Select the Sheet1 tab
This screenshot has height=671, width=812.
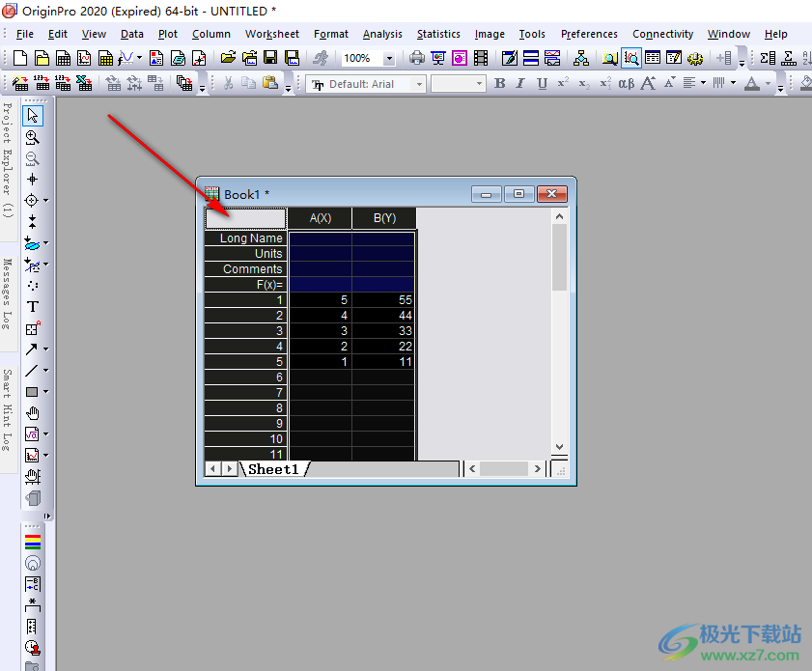point(273,469)
